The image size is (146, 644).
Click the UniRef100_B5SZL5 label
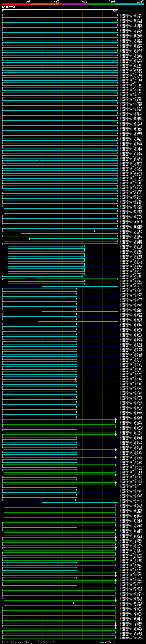(x=131, y=633)
